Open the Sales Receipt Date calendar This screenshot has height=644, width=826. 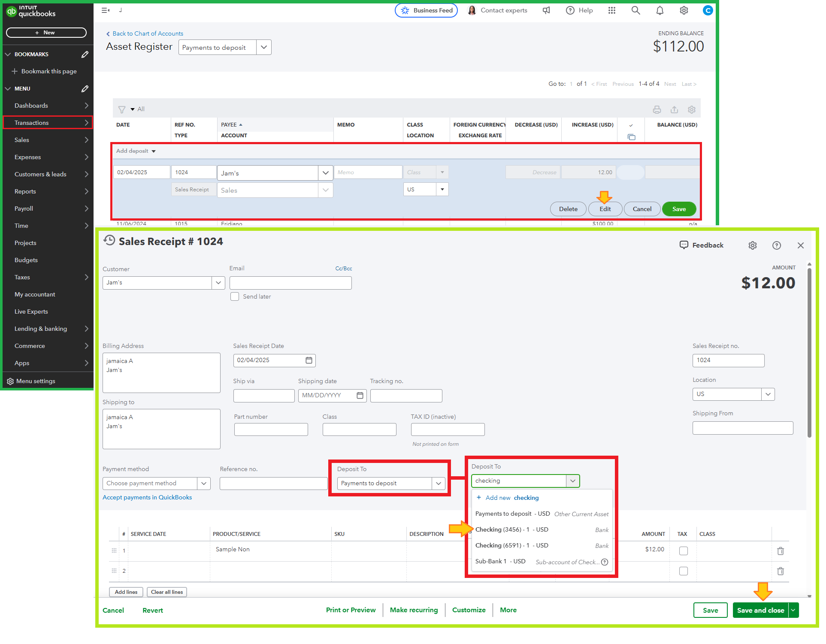tap(309, 360)
